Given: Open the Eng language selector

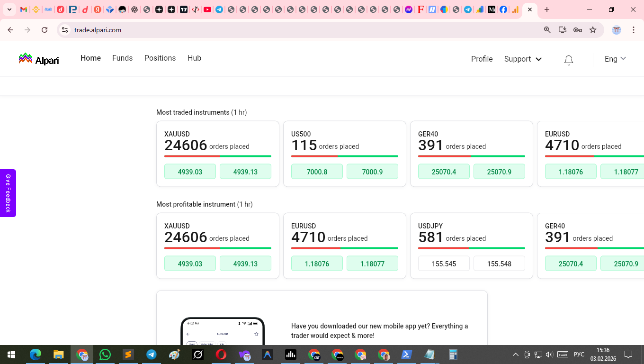Looking at the screenshot, I should coord(614,59).
